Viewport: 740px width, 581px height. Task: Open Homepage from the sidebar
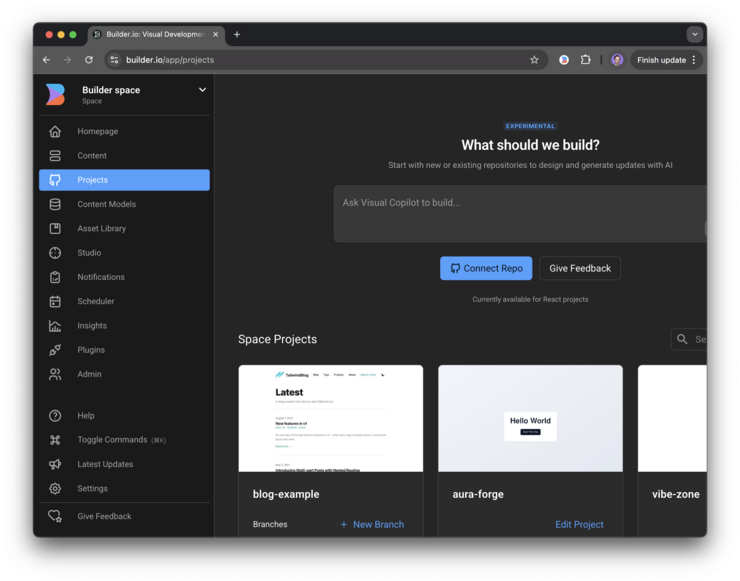pos(125,131)
